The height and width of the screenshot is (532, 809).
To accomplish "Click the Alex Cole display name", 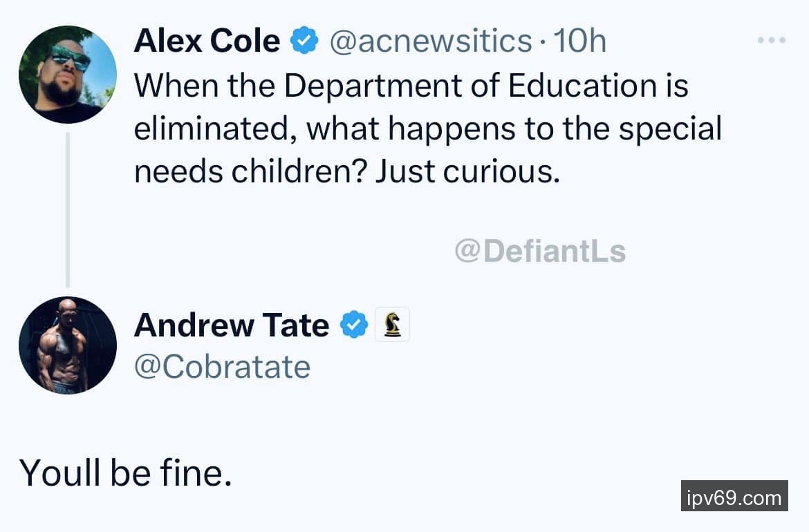I will [207, 41].
